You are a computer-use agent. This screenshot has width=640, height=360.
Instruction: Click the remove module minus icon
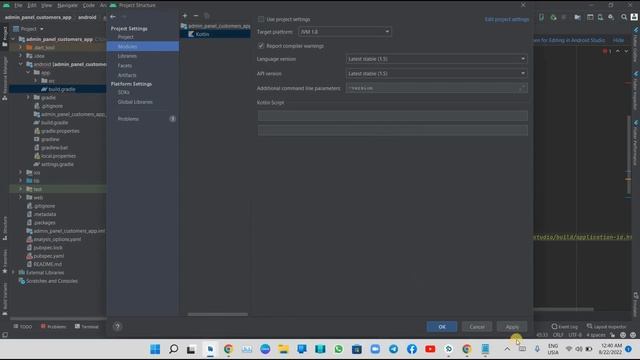tap(196, 16)
